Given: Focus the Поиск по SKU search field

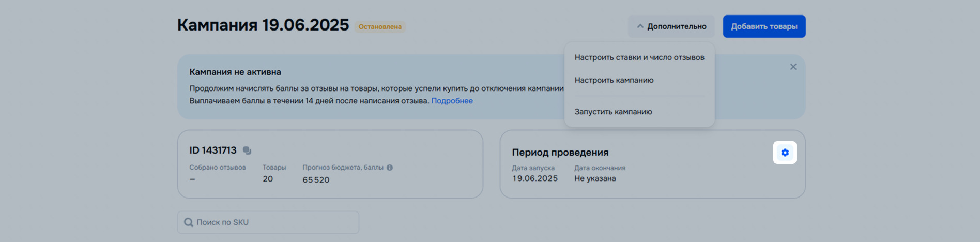Looking at the screenshot, I should (x=274, y=222).
